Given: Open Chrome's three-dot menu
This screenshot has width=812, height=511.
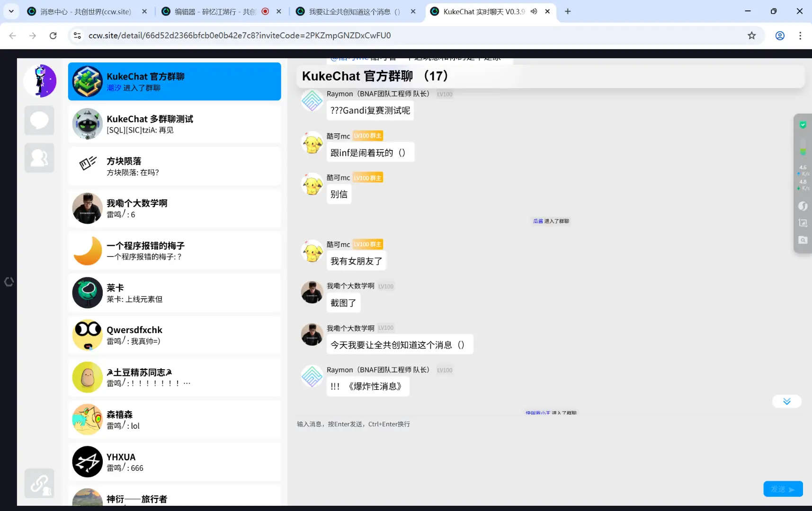Looking at the screenshot, I should 800,35.
